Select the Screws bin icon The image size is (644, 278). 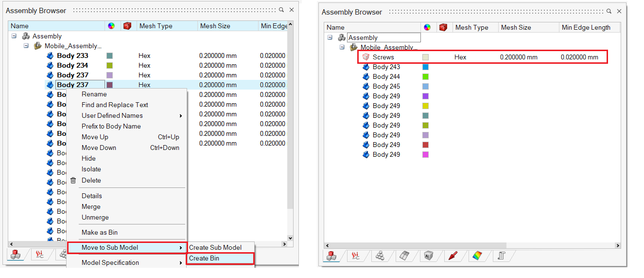(x=366, y=57)
